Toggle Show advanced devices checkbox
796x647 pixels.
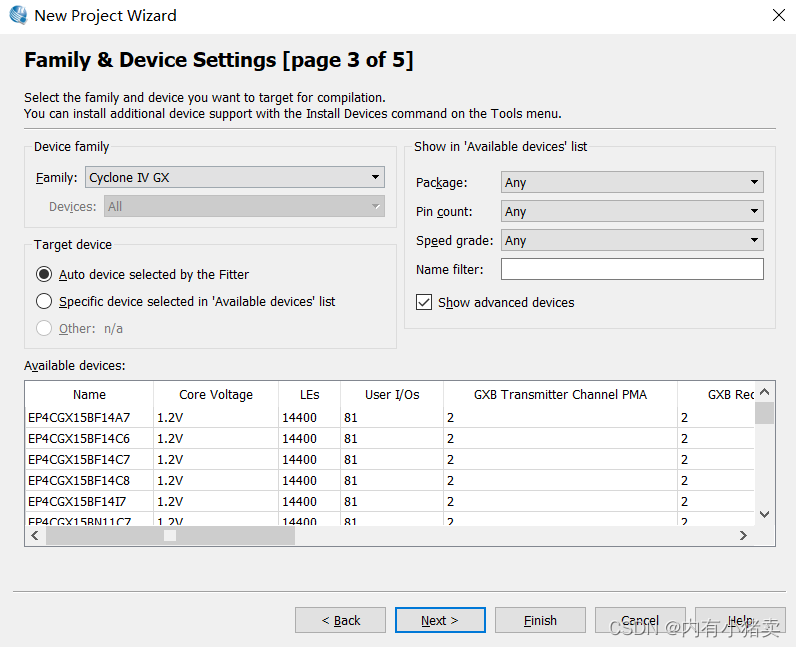(x=424, y=302)
